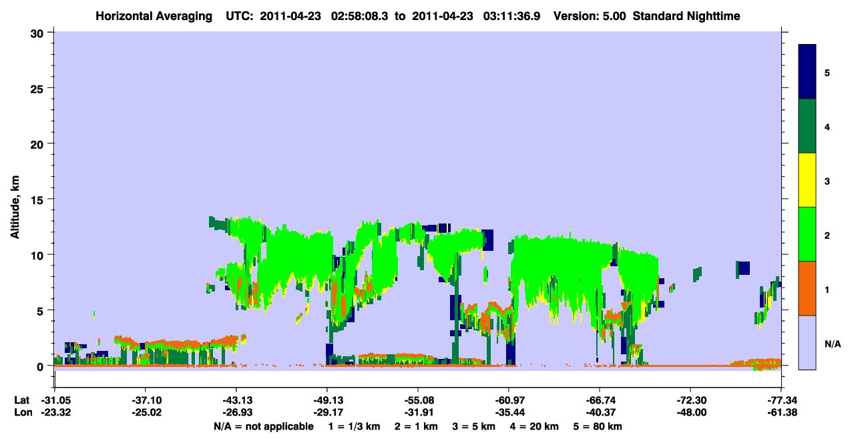
Task: Click latitude value -31.05
Action: click(54, 400)
